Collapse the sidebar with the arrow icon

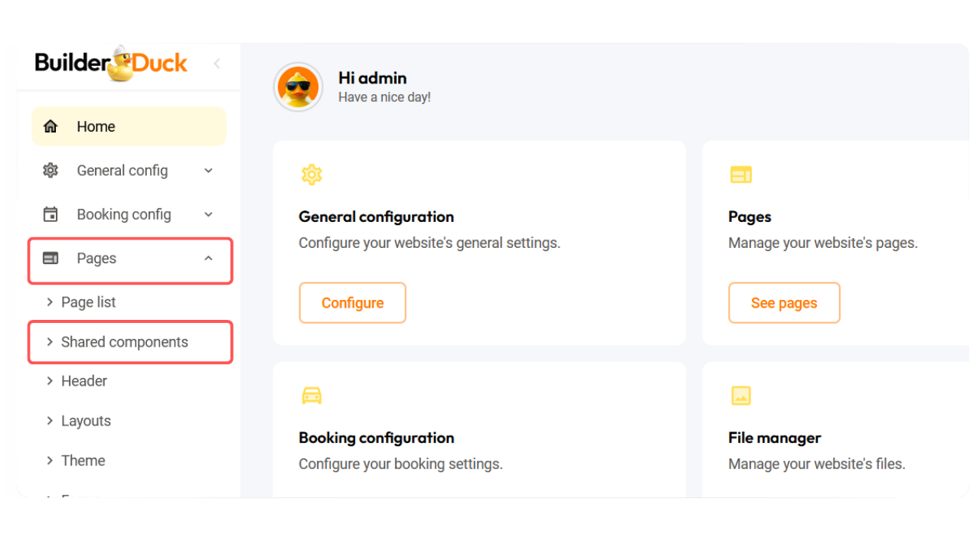[x=217, y=64]
